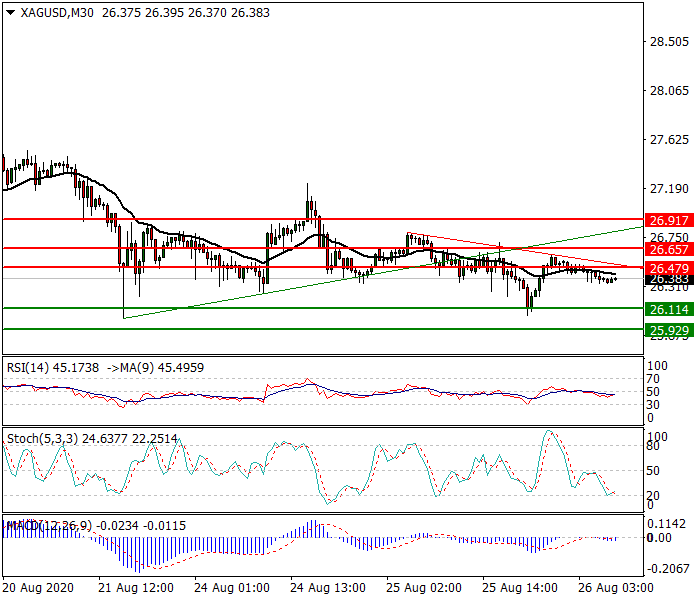700x600 pixels.
Task: Click the 25 Aug 02:00 time label
Action: coord(424,588)
